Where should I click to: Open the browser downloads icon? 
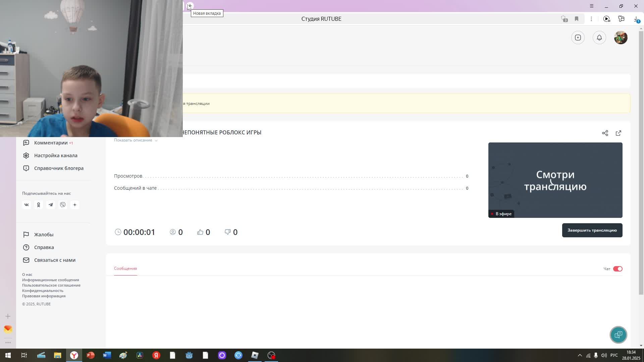(636, 19)
